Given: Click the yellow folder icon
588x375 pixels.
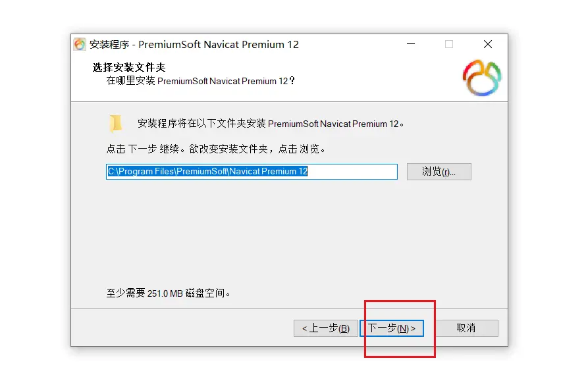Looking at the screenshot, I should coord(115,124).
